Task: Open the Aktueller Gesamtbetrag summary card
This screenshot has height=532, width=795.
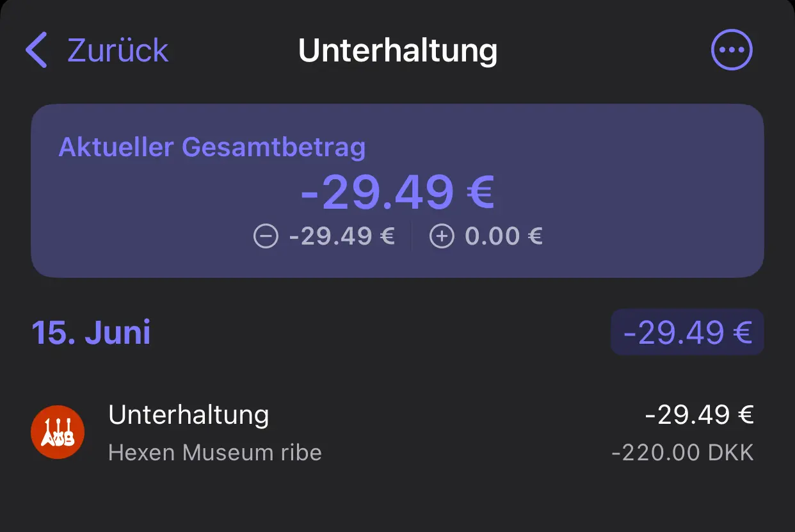Action: tap(397, 191)
